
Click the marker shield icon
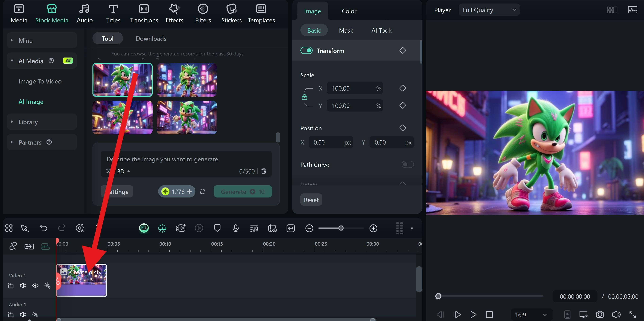click(217, 228)
